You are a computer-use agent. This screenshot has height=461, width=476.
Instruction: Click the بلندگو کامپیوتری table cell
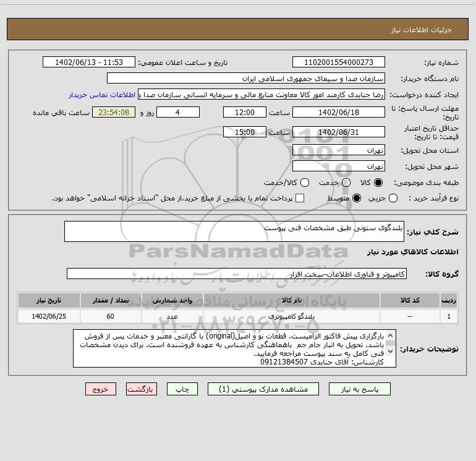click(x=292, y=316)
